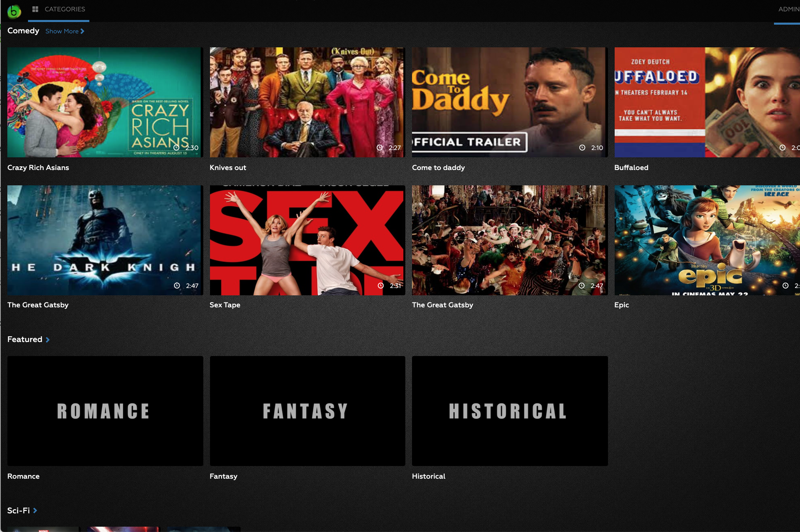800x532 pixels.
Task: Click the 'Buffaloed' title text
Action: click(x=631, y=168)
